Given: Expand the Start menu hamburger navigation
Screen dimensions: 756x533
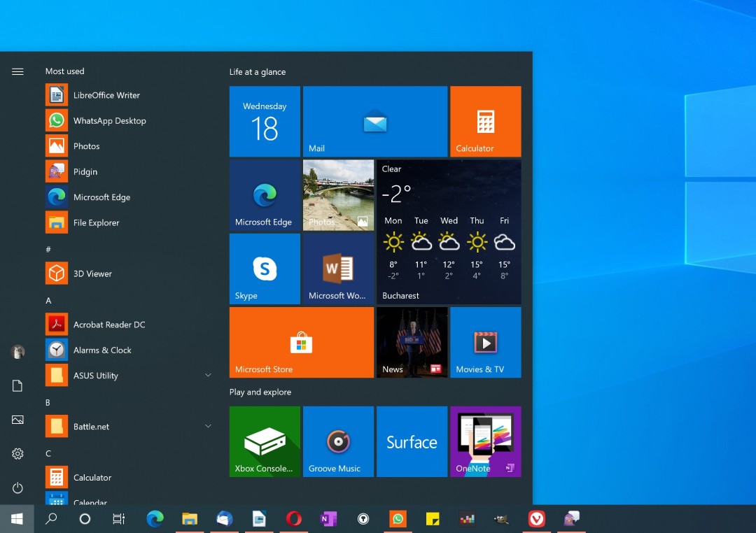Looking at the screenshot, I should pos(17,72).
